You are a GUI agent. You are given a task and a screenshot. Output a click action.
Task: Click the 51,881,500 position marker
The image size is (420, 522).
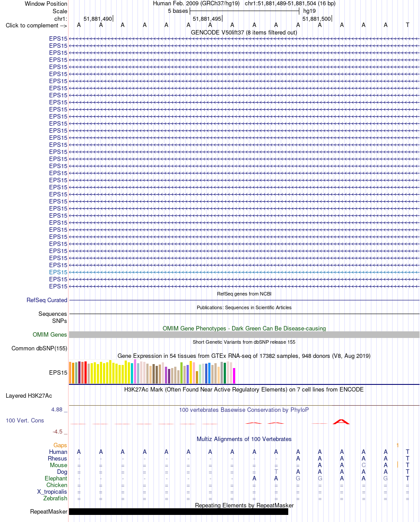tap(317, 19)
